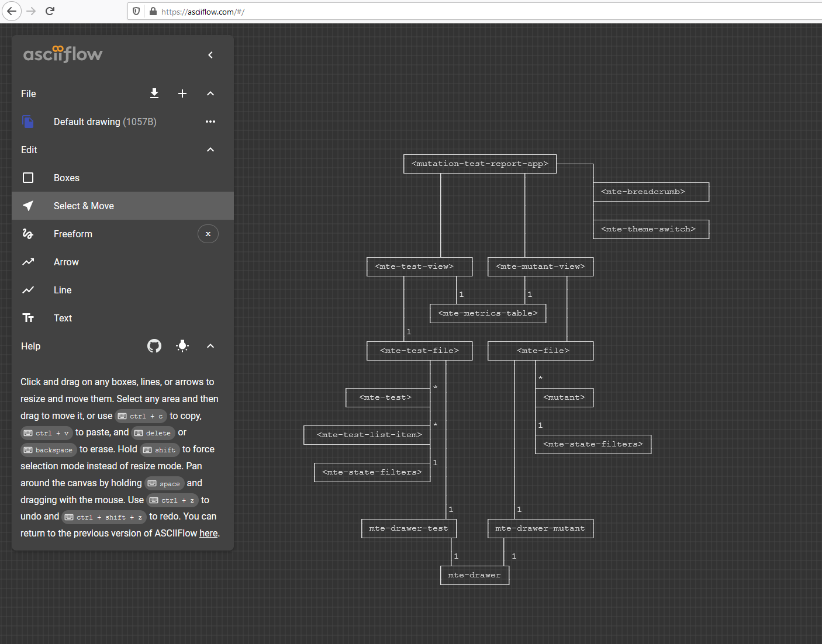Click the mte-drawer box
The height and width of the screenshot is (644, 822).
click(x=475, y=575)
